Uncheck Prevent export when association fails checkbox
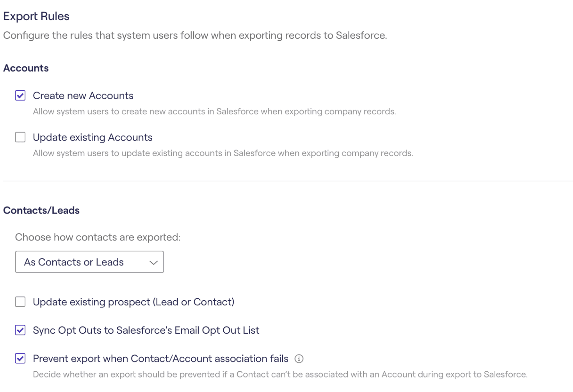The width and height of the screenshot is (573, 392). pos(20,358)
